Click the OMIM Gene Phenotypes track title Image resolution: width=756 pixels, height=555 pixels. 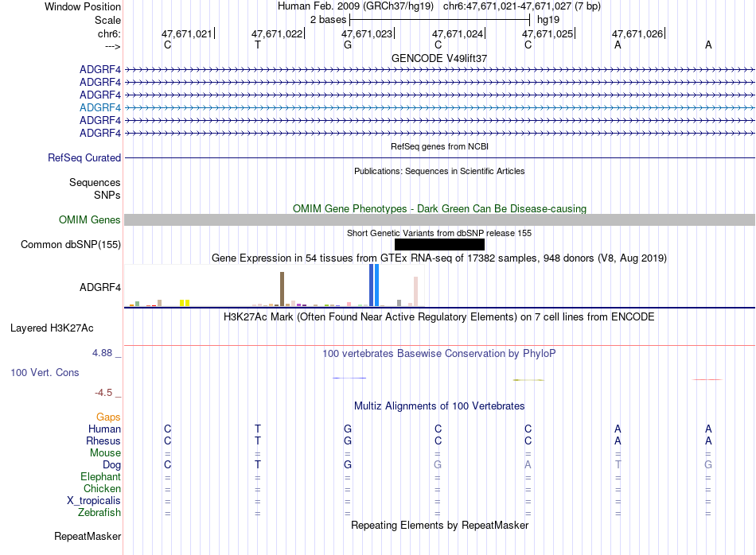(440, 208)
